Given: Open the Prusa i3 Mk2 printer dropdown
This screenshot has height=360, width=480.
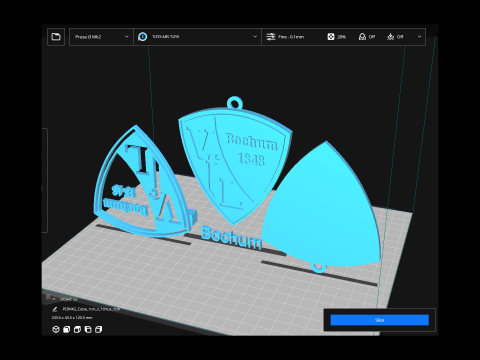Looking at the screenshot, I should 101,37.
